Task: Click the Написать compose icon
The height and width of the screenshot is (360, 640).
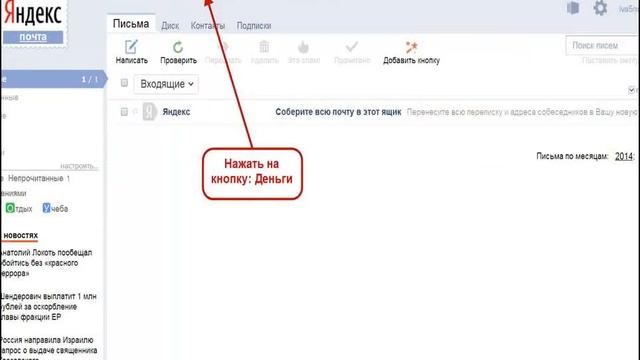Action: [x=131, y=47]
